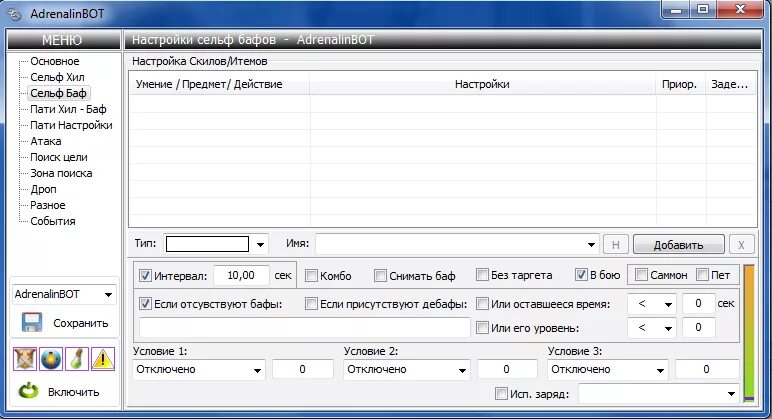The height and width of the screenshot is (419, 772).
Task: Open the Тип dropdown
Action: pyautogui.click(x=260, y=244)
